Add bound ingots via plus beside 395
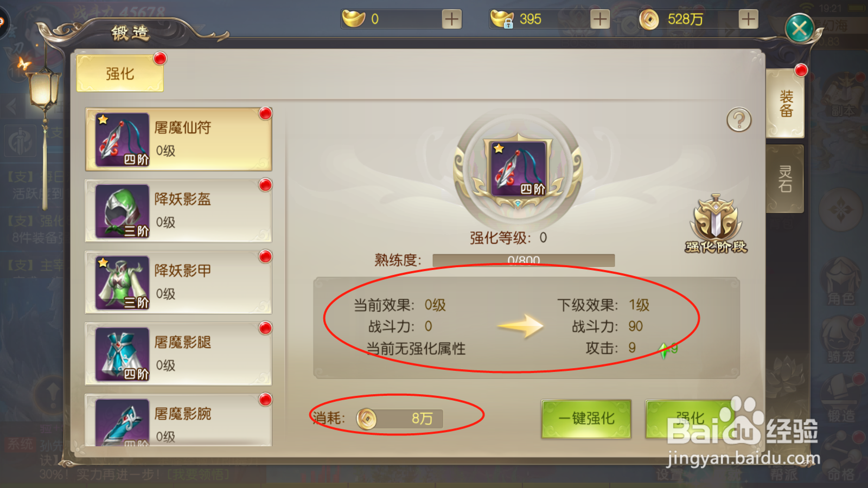The image size is (868, 488). click(600, 19)
